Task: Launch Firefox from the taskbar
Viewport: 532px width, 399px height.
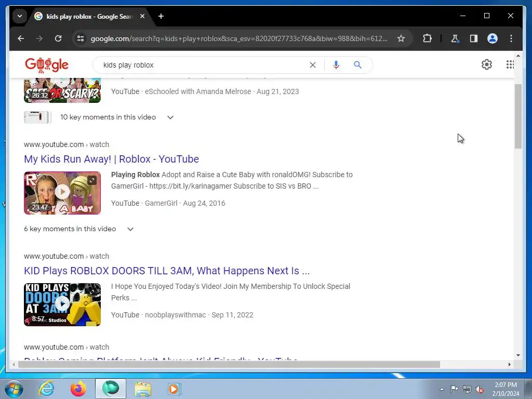Action: pyautogui.click(x=78, y=389)
